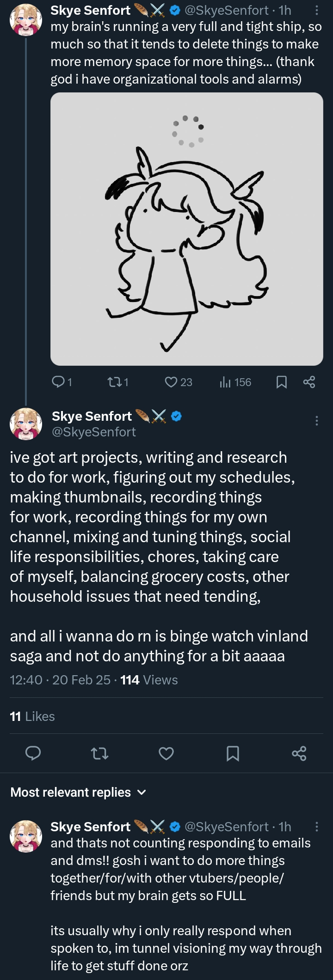
Task: Open Skye Senfort avatar on main tweet
Action: tap(26, 423)
